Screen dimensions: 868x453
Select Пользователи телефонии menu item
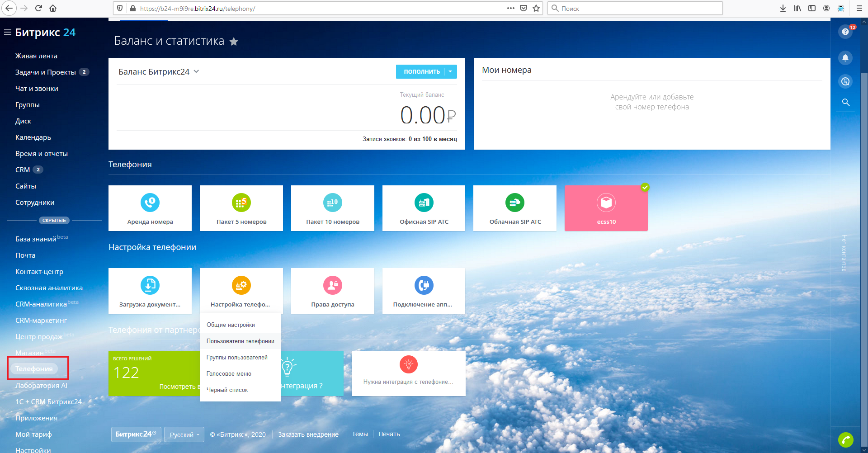[241, 341]
